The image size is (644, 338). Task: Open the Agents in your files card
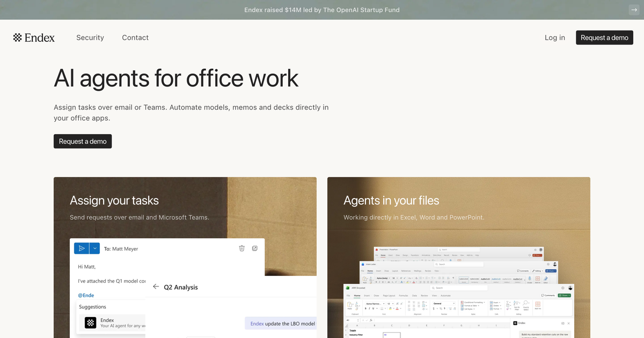(459, 258)
